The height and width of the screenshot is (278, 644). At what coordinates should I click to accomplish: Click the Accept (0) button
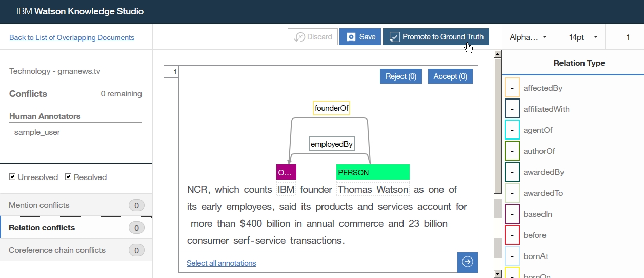pyautogui.click(x=450, y=76)
